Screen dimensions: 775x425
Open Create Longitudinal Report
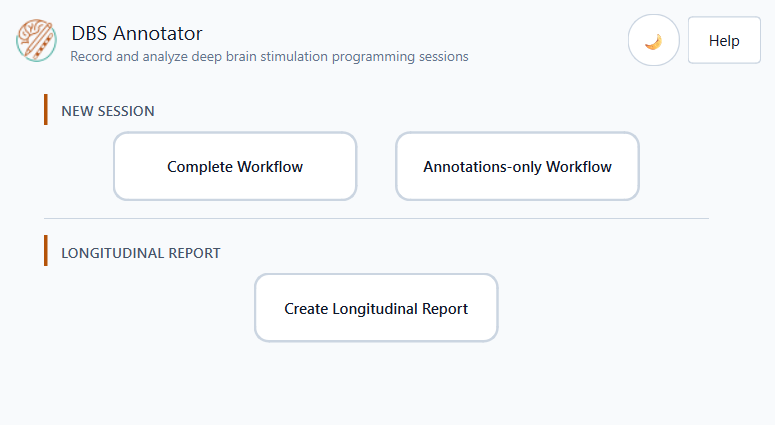pos(376,308)
